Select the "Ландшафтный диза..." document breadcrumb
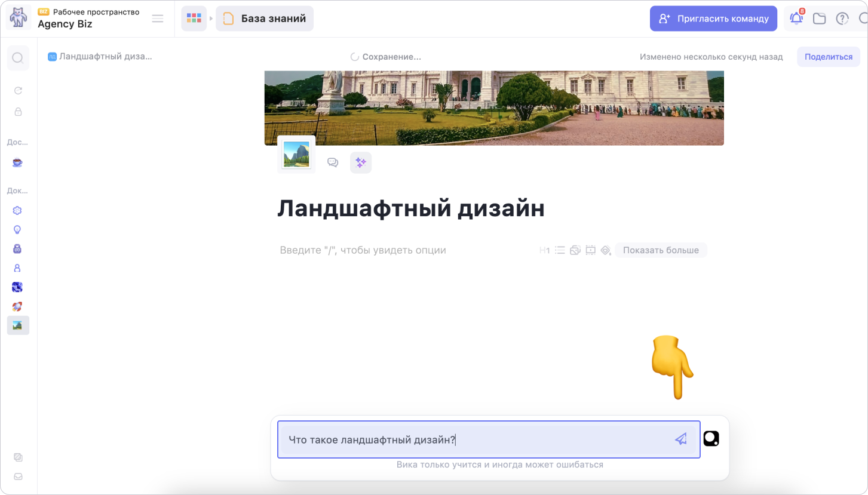 coord(100,57)
